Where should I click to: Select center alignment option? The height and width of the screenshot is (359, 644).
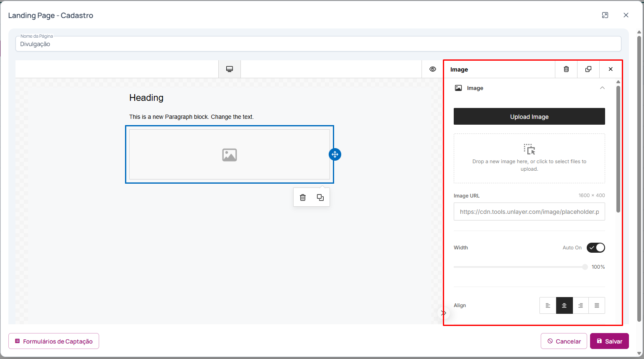pos(564,305)
